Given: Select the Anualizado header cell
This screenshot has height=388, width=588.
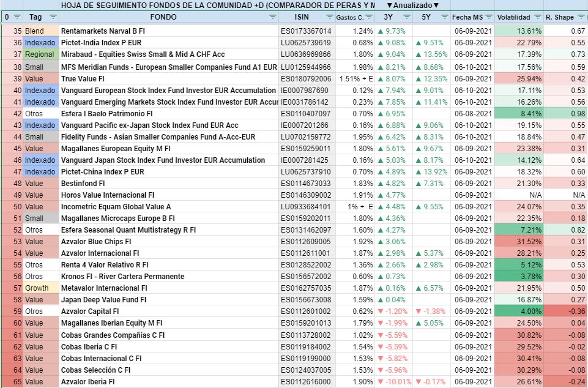Looking at the screenshot, I should [x=412, y=6].
